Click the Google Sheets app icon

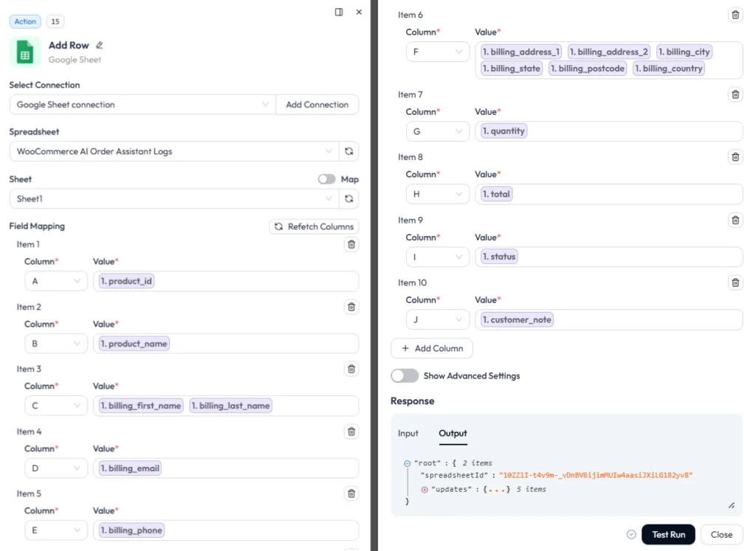(25, 52)
